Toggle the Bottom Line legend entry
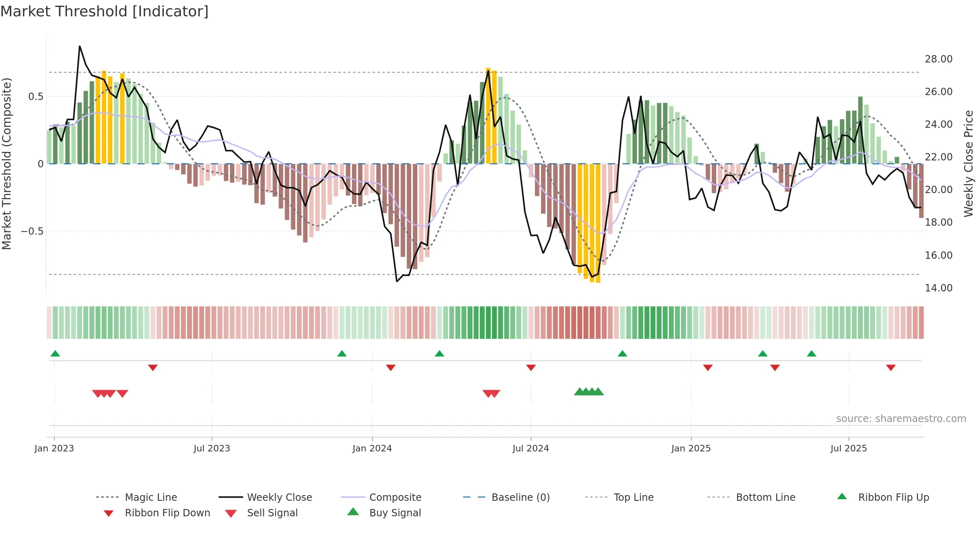Image resolution: width=980 pixels, height=551 pixels. pyautogui.click(x=751, y=497)
